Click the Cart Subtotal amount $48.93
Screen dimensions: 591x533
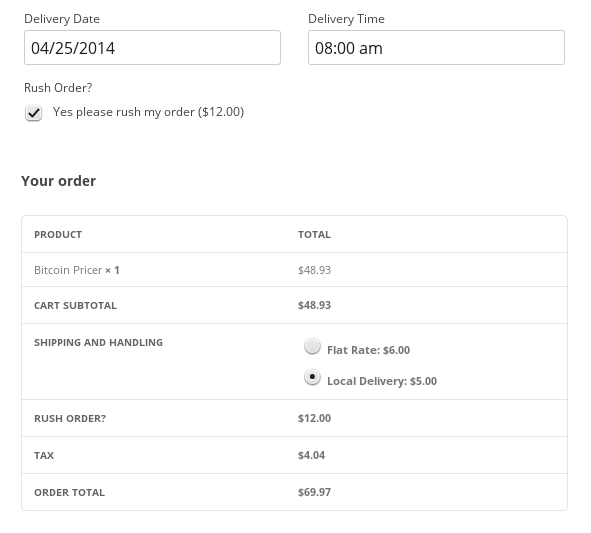pos(314,305)
